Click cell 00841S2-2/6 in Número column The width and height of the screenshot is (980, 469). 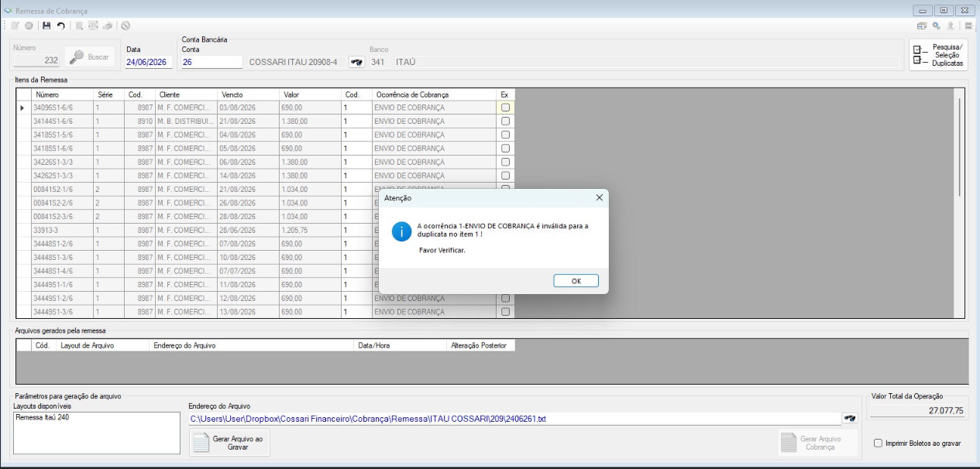61,203
